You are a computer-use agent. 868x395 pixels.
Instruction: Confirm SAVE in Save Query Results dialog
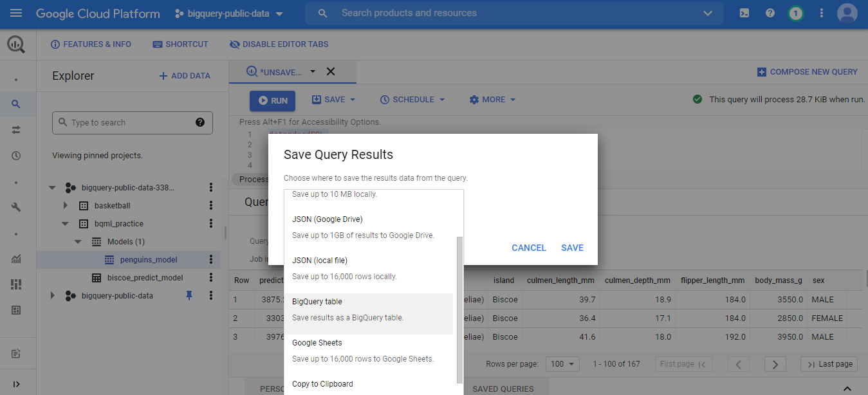572,248
